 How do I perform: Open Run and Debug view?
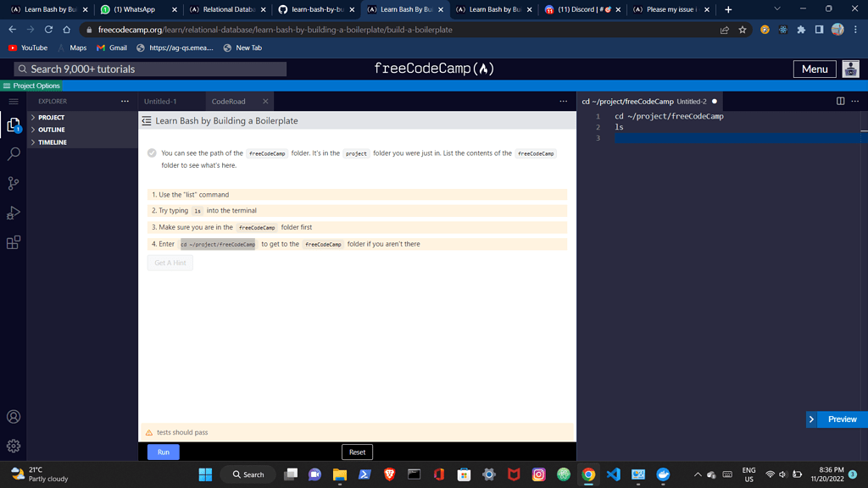(14, 213)
